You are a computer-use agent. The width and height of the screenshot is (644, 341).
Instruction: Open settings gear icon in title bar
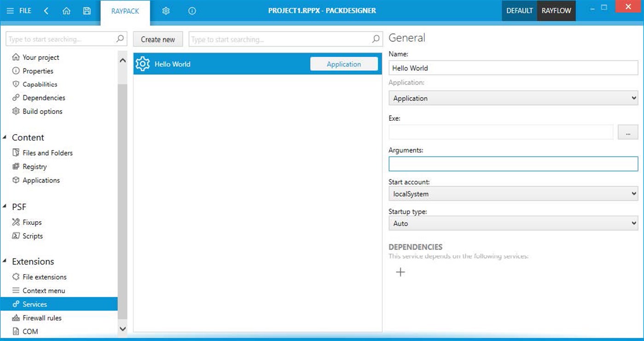click(x=166, y=11)
